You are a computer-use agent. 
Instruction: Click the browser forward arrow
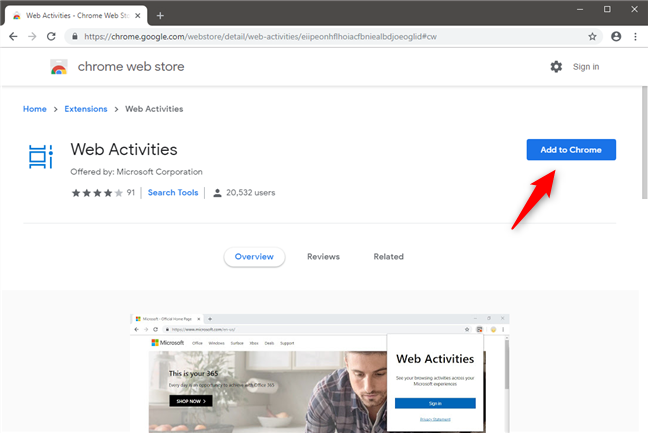coord(32,36)
